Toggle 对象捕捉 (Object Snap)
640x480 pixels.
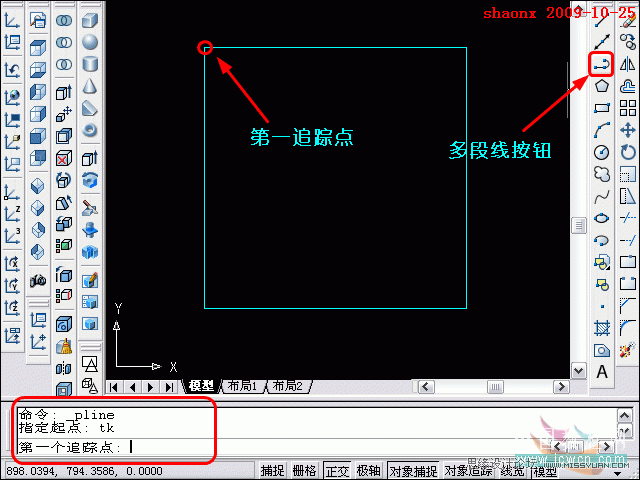pos(412,471)
